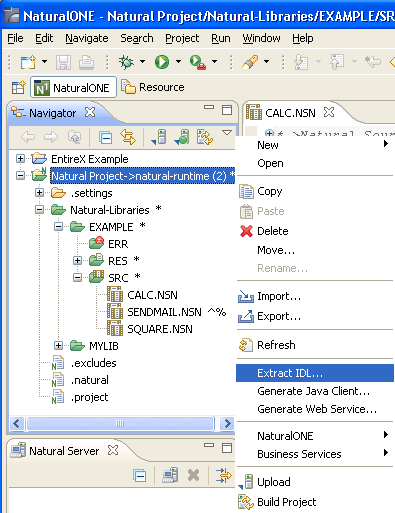Open the Window menu
Screen dimensions: 395x513
(x=261, y=38)
